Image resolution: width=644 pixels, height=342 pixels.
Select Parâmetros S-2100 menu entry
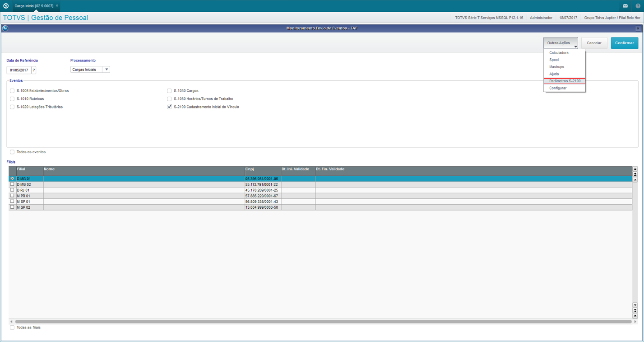click(x=564, y=81)
